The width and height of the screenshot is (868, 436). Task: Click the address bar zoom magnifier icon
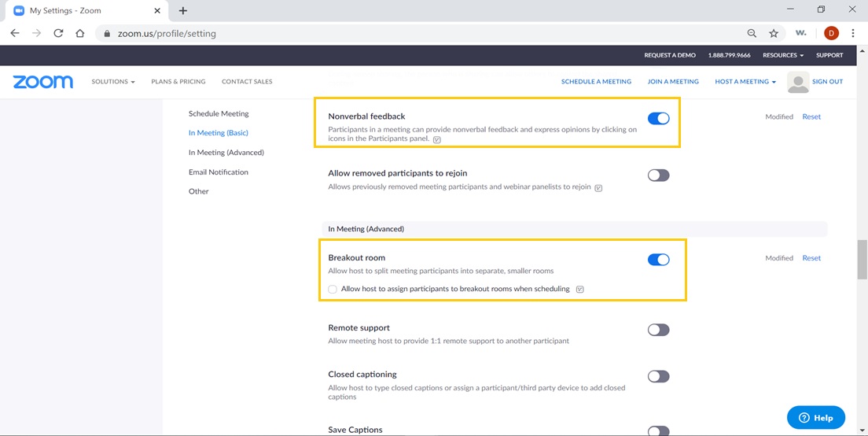752,33
